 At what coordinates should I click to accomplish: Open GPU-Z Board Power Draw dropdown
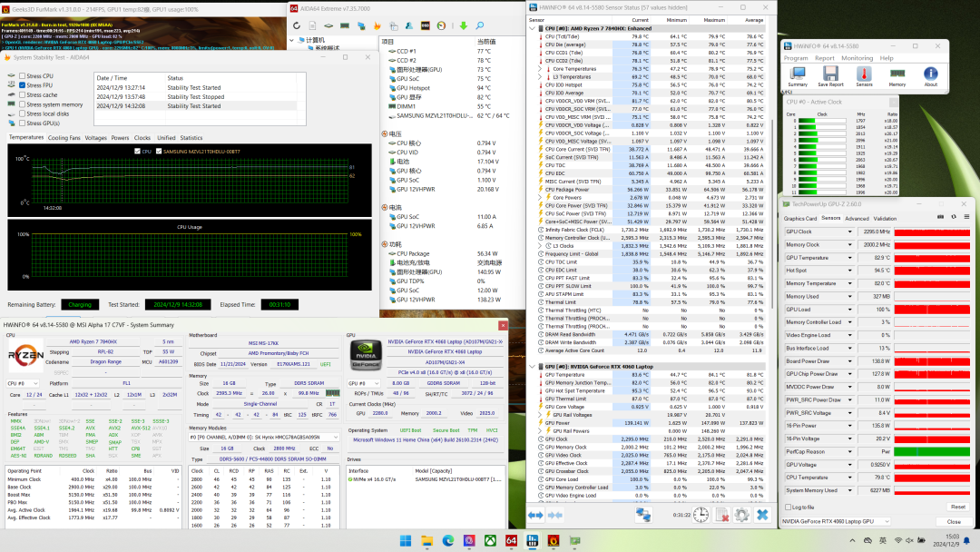[x=850, y=361]
